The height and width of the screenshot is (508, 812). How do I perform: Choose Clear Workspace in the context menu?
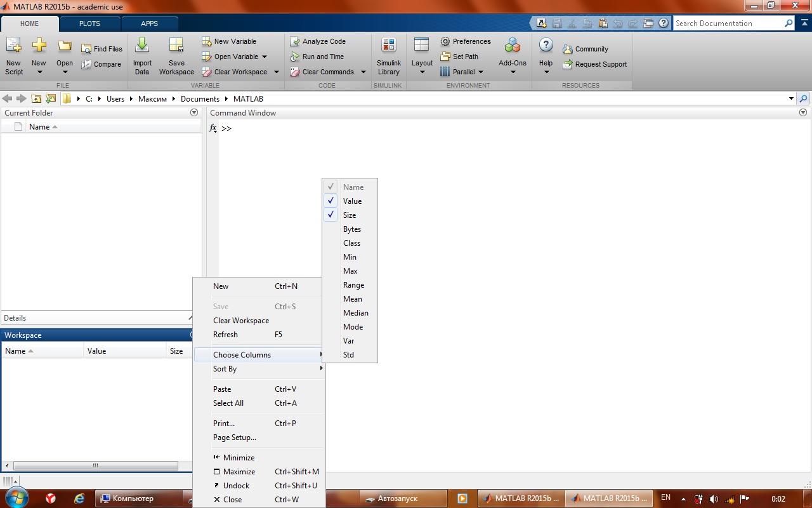coord(259,321)
